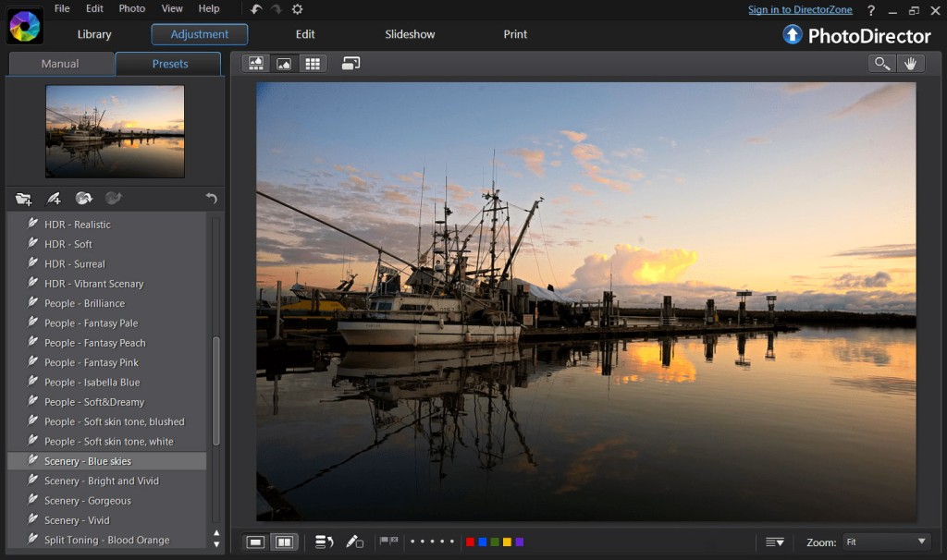Click the settings gear in title bar
This screenshot has width=947, height=560.
(x=297, y=9)
